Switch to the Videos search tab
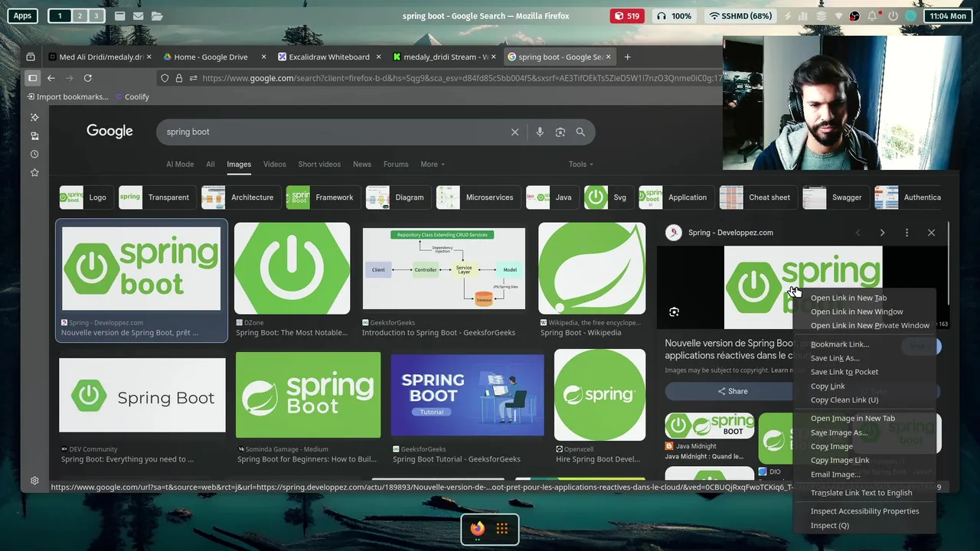Viewport: 980px width, 551px height. click(274, 164)
